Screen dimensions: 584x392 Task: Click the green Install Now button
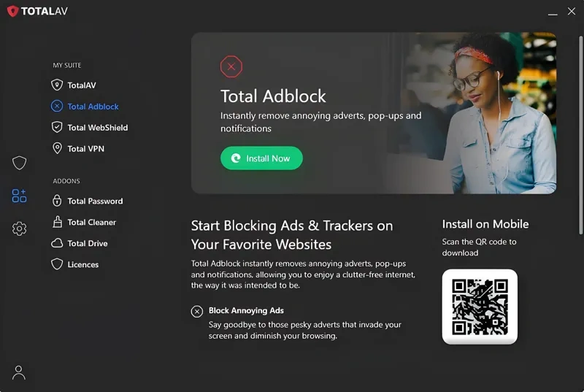tap(261, 158)
